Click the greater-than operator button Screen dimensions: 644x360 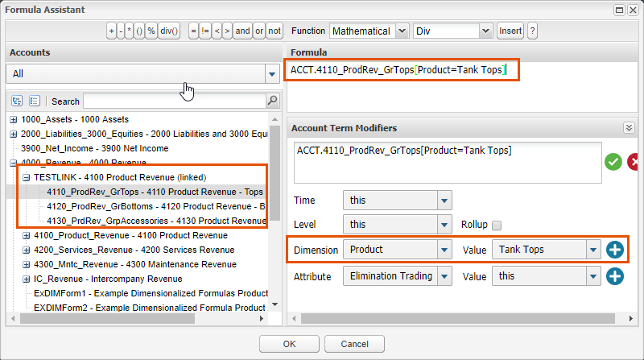[227, 31]
